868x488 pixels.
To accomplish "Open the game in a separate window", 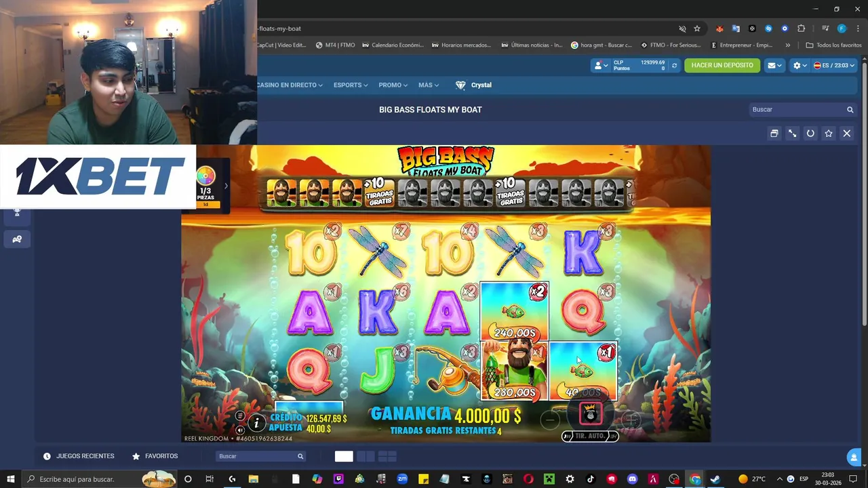I will tap(774, 134).
